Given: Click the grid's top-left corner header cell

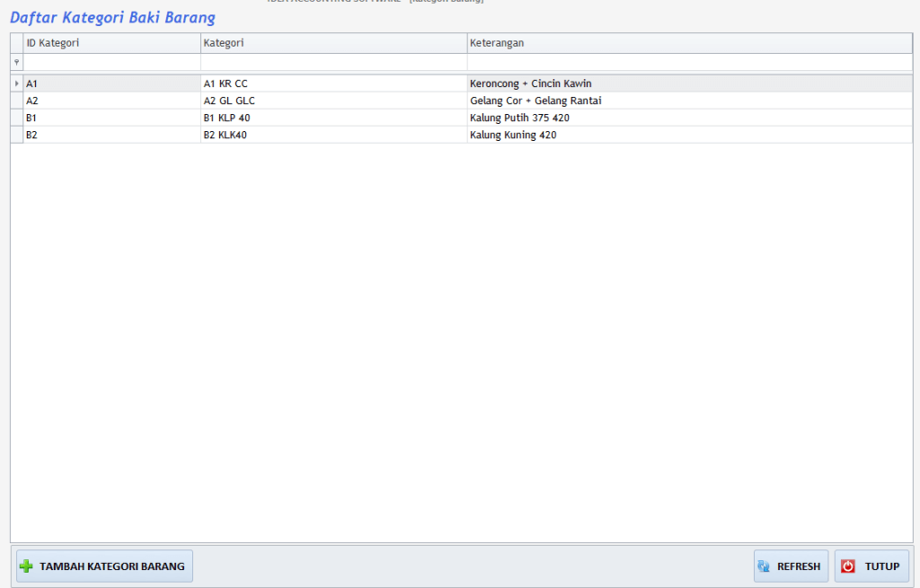Looking at the screenshot, I should click(16, 43).
